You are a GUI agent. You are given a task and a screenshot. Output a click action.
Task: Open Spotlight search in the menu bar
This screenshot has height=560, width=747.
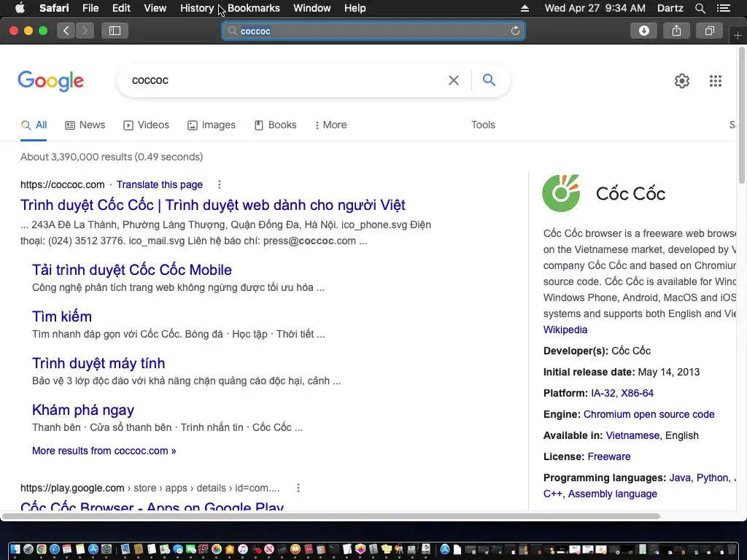pyautogui.click(x=700, y=8)
